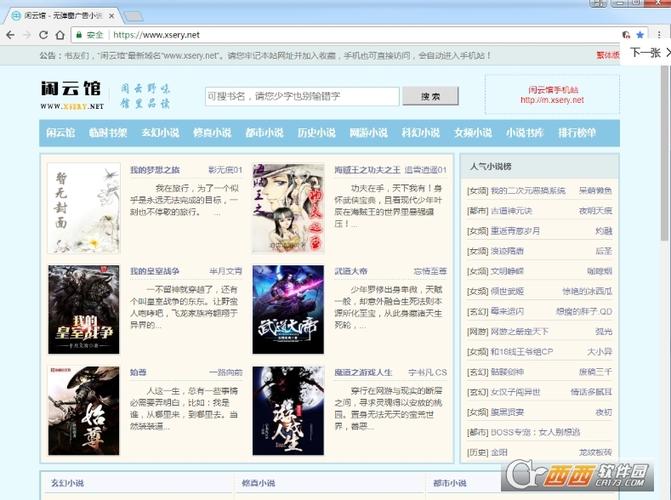Open the 海贼王之功夫之王 title link

pyautogui.click(x=367, y=170)
